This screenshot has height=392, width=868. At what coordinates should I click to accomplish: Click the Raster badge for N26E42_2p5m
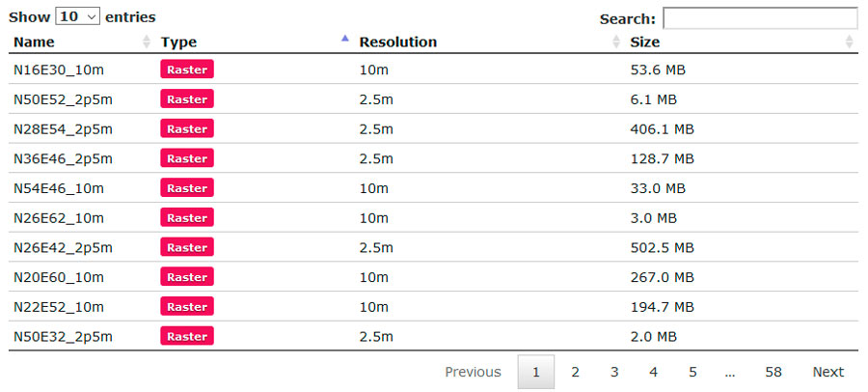(187, 247)
